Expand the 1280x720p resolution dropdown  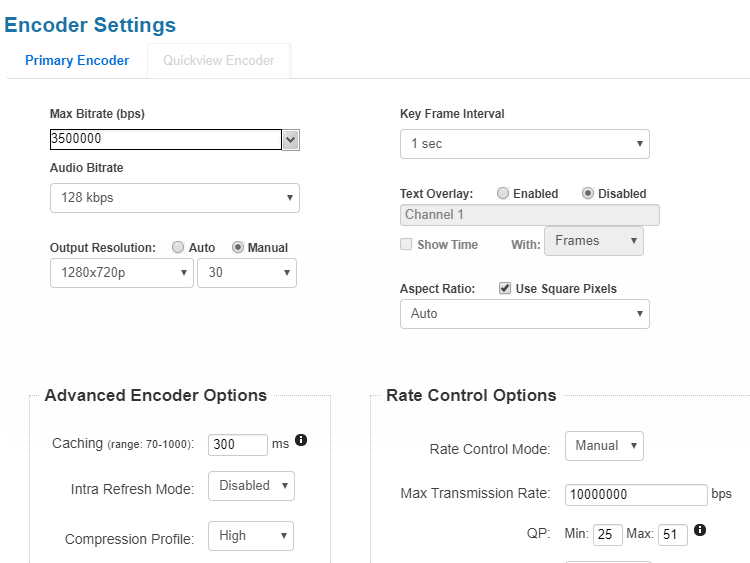pyautogui.click(x=121, y=273)
